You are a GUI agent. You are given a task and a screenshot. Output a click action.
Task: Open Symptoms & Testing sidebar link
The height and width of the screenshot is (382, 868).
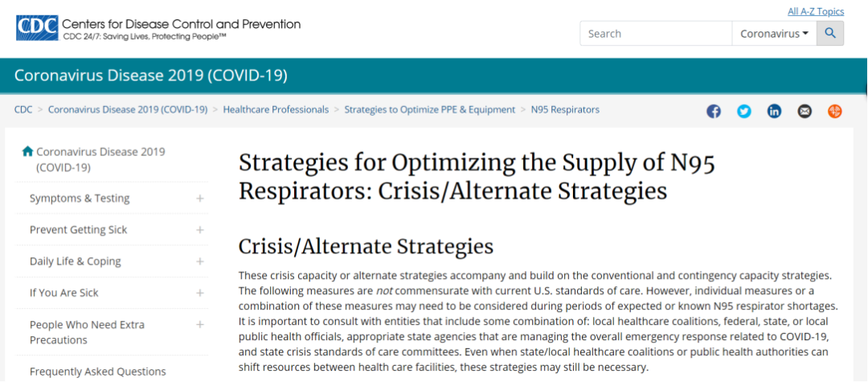point(80,199)
